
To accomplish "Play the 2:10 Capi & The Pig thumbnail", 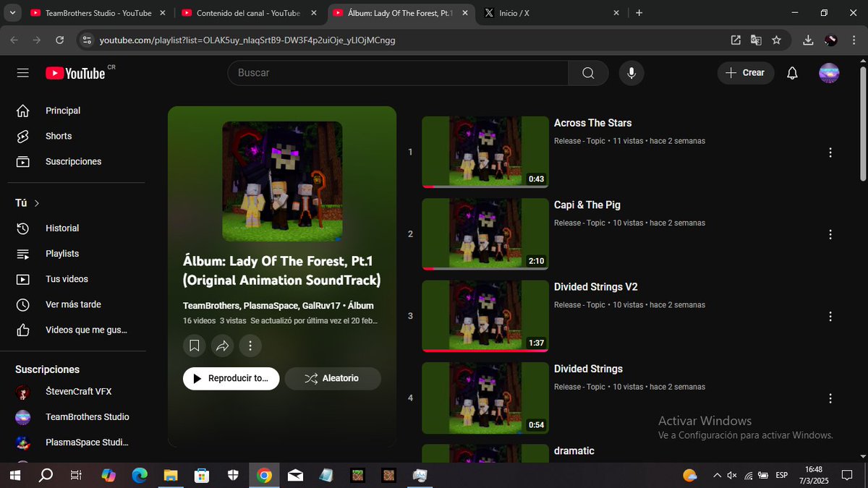I will pos(485,234).
